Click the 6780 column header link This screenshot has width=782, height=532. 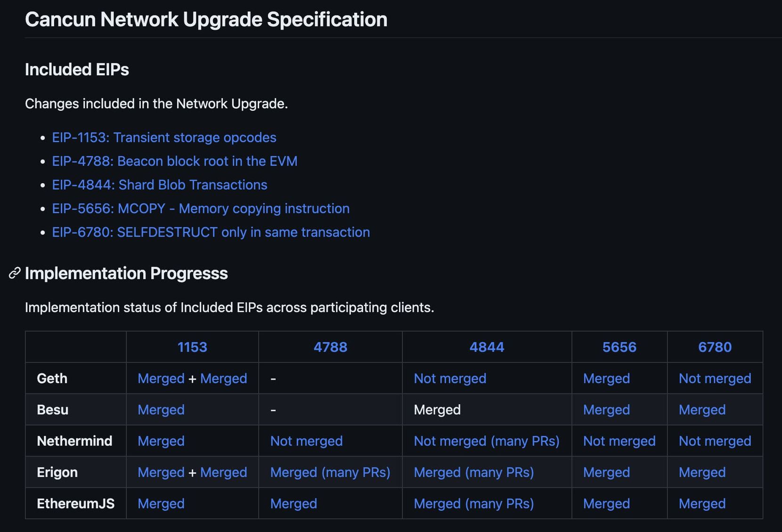coord(715,347)
